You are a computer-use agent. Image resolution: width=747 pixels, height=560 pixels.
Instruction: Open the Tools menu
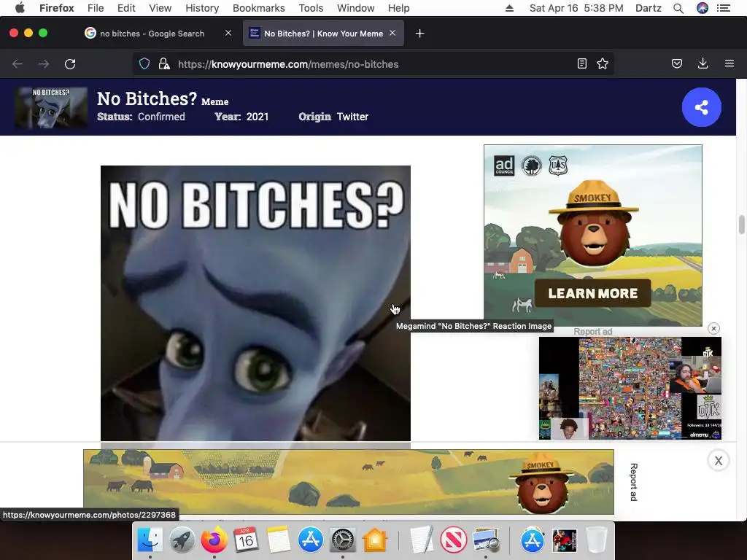[x=311, y=8]
